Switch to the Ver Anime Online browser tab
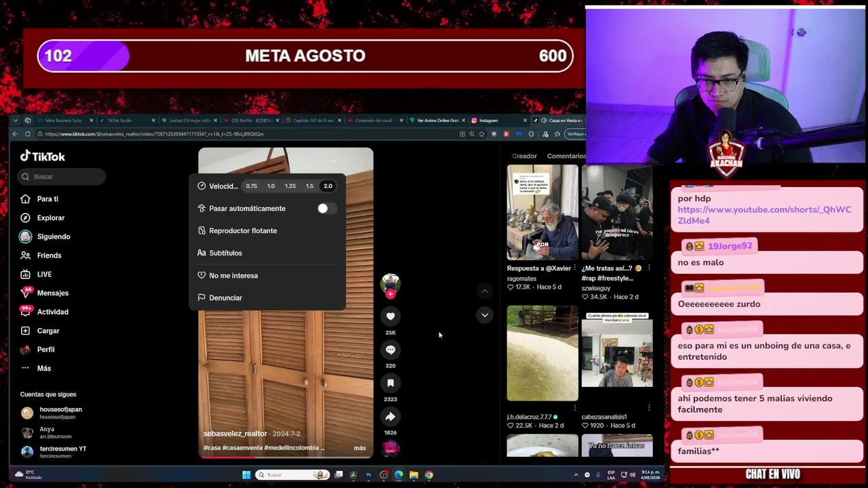Viewport: 868px width, 488px height. coord(437,121)
